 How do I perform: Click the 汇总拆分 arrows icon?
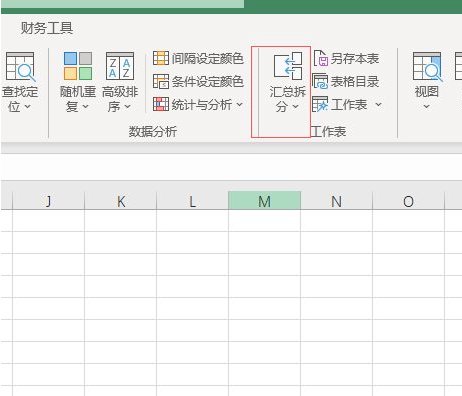click(x=288, y=66)
